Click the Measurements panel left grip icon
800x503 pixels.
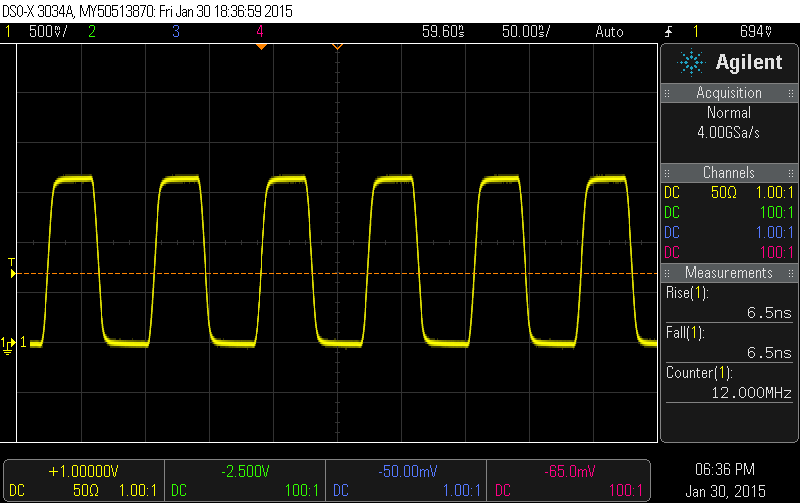[x=667, y=273]
